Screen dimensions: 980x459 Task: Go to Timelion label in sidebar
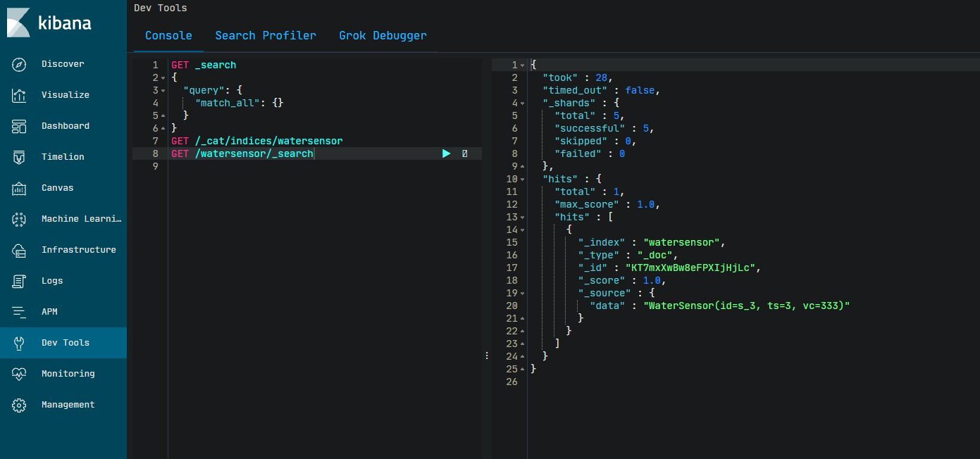pos(63,157)
